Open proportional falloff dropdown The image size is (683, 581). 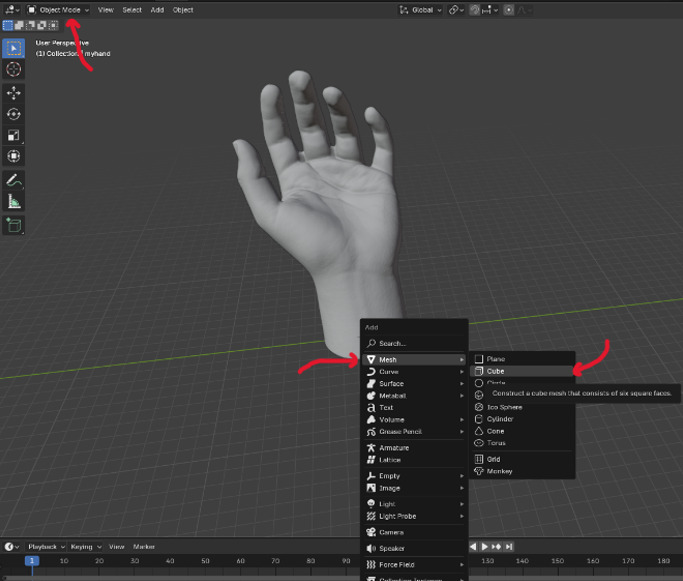tap(524, 10)
